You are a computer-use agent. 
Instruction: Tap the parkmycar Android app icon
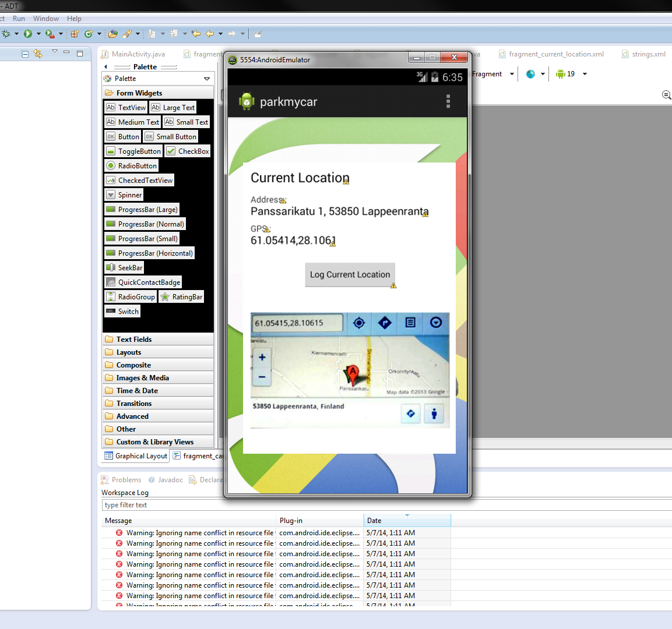click(247, 101)
